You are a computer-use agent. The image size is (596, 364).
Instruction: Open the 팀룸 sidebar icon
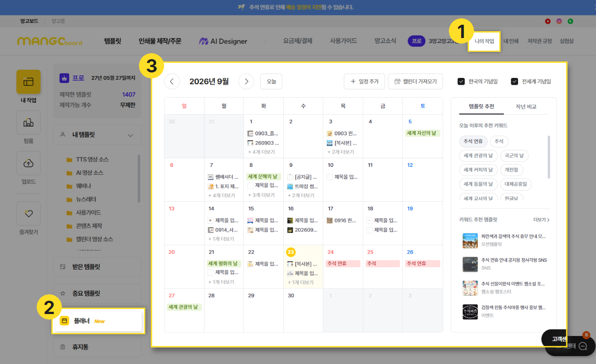tap(28, 122)
